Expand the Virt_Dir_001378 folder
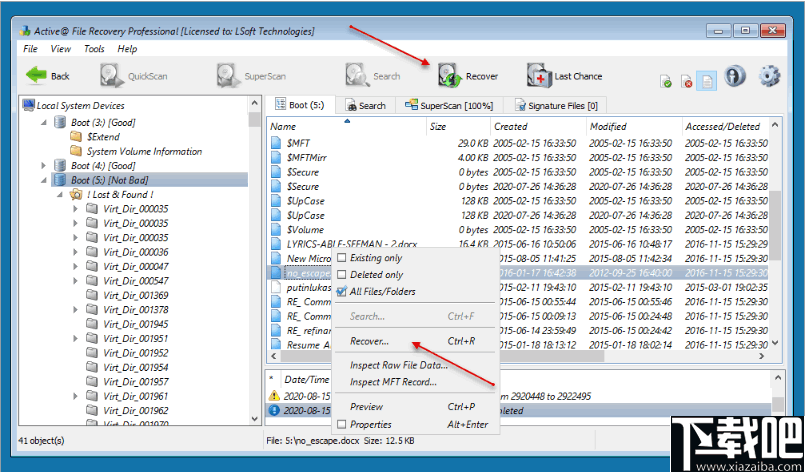 coord(76,310)
